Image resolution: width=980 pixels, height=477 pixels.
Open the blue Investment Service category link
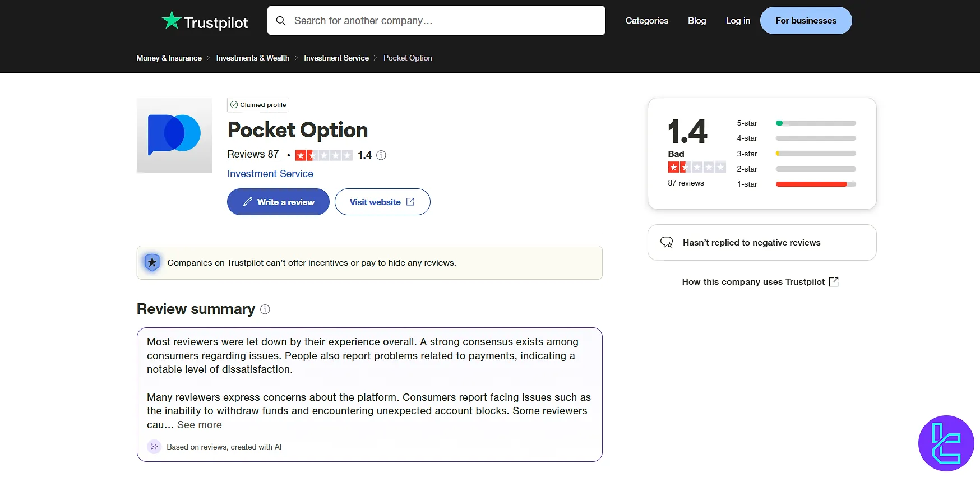pos(270,174)
